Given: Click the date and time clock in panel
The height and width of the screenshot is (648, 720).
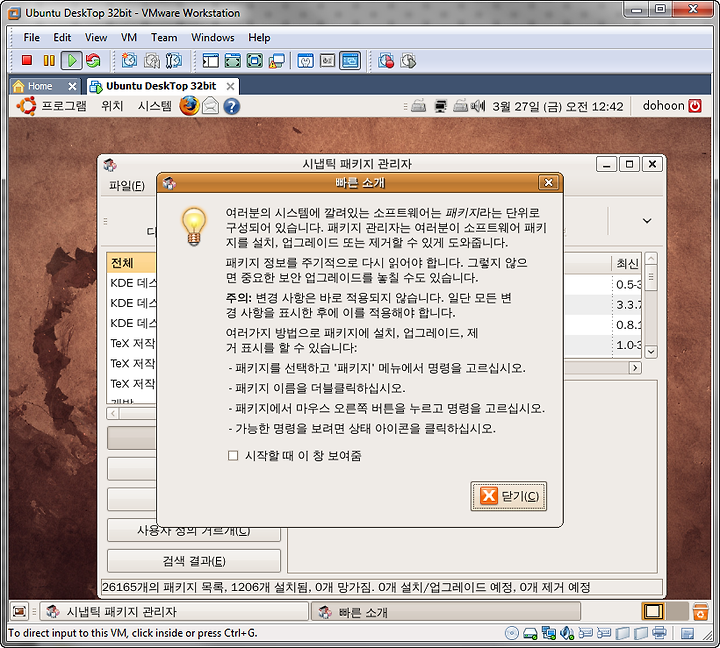Looking at the screenshot, I should coord(557,107).
